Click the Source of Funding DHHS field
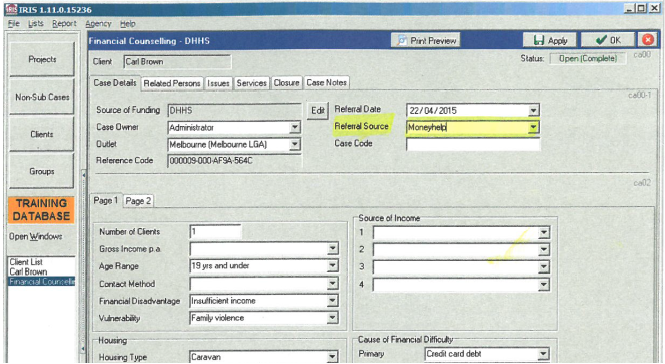The width and height of the screenshot is (665, 364). pyautogui.click(x=235, y=111)
